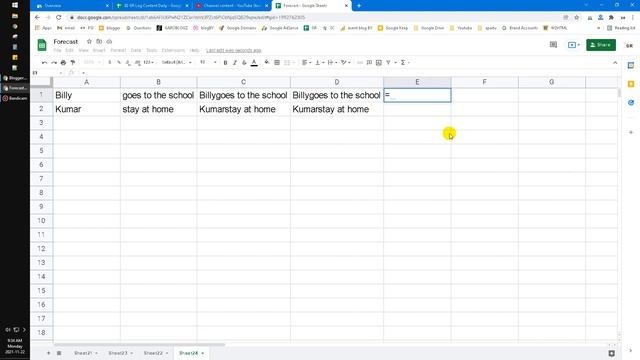Screen dimensions: 640x360
Task: Switch to the Sheet21 tab
Action: pyautogui.click(x=85, y=353)
